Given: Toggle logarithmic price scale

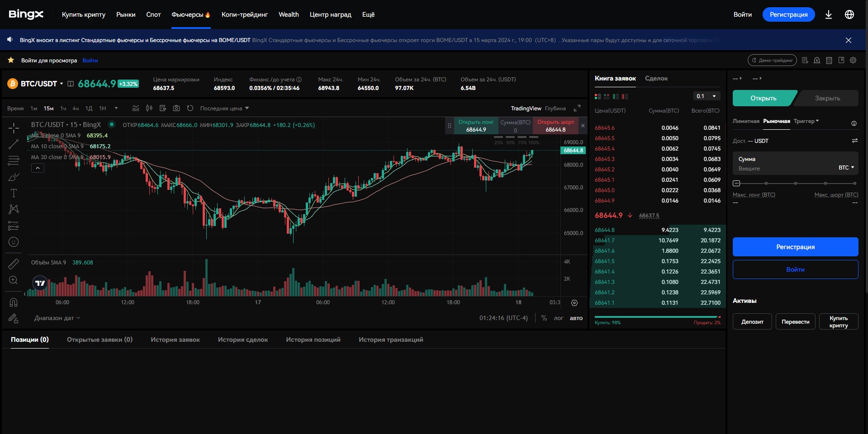Looking at the screenshot, I should (559, 318).
